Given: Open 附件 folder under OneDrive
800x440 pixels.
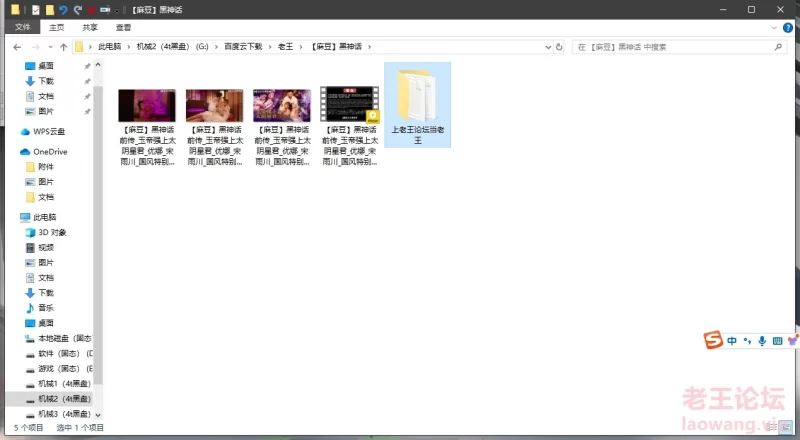Looking at the screenshot, I should 46,167.
